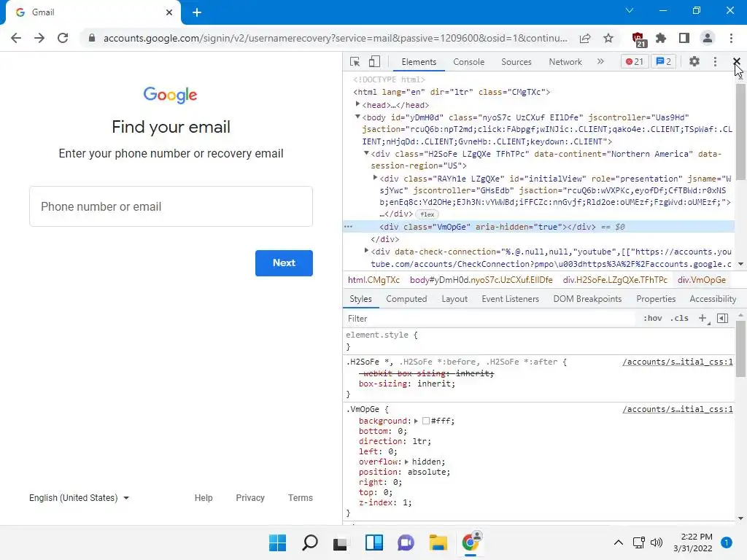The image size is (747, 560).
Task: Switch to the Sources tab
Action: tap(516, 62)
